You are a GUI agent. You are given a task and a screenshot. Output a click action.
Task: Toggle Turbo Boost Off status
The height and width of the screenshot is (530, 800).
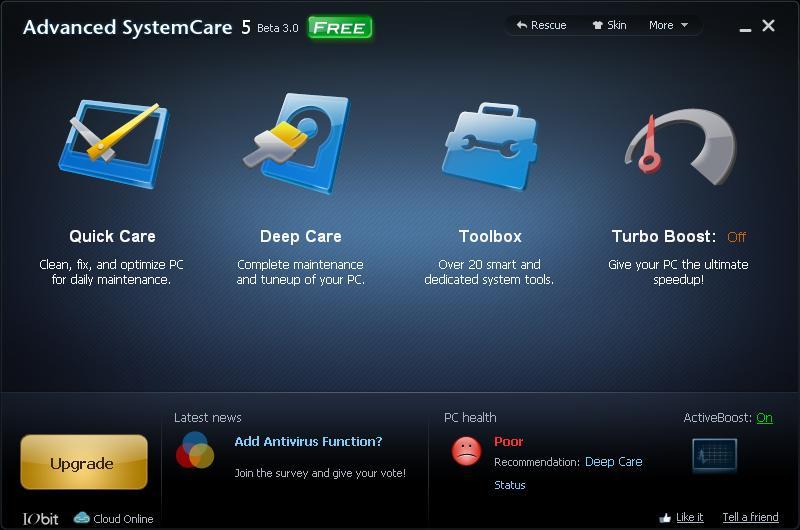pyautogui.click(x=736, y=237)
